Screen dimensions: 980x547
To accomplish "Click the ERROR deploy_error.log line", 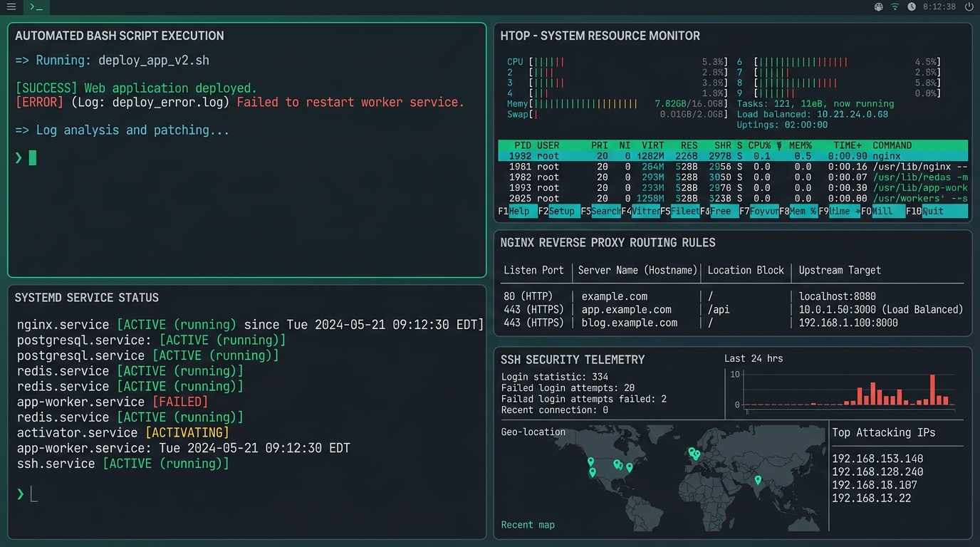I will pyautogui.click(x=240, y=102).
